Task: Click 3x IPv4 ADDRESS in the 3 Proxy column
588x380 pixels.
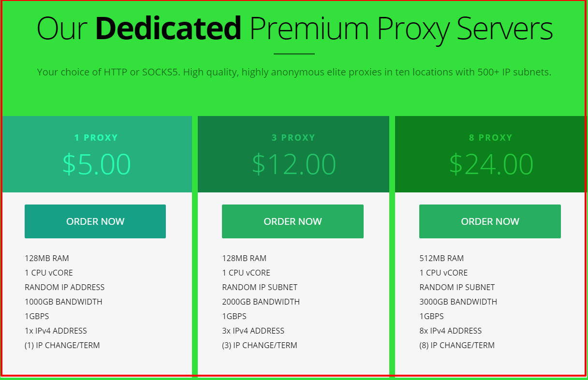Action: (x=253, y=331)
